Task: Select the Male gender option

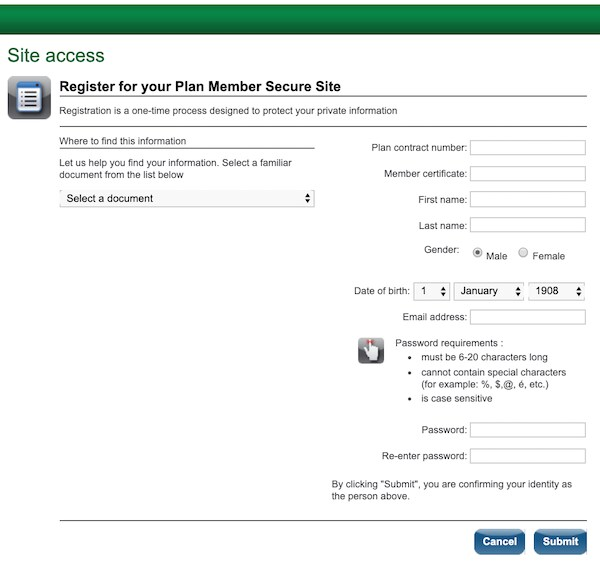Action: (x=477, y=252)
